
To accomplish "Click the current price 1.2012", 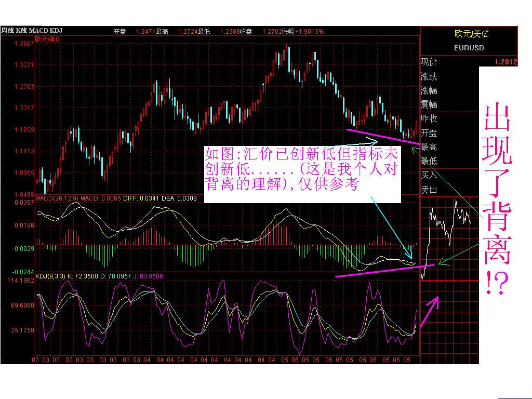I will (x=506, y=62).
